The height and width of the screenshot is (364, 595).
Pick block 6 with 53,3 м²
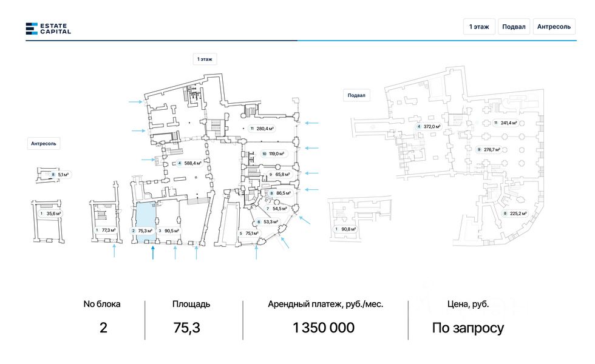(267, 222)
